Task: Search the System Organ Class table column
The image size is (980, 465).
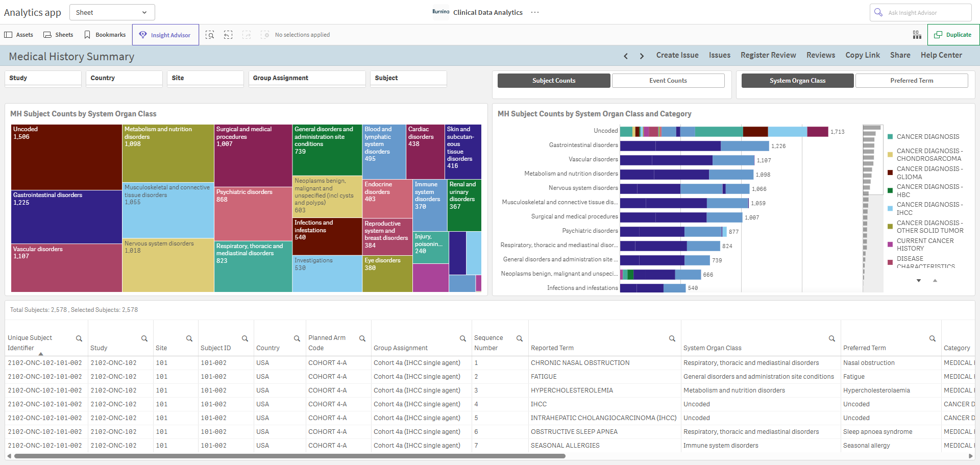Action: pyautogui.click(x=832, y=338)
